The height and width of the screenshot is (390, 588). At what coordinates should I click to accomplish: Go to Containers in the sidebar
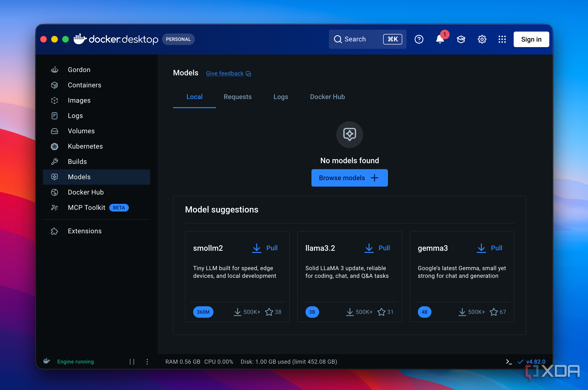[x=96, y=85]
